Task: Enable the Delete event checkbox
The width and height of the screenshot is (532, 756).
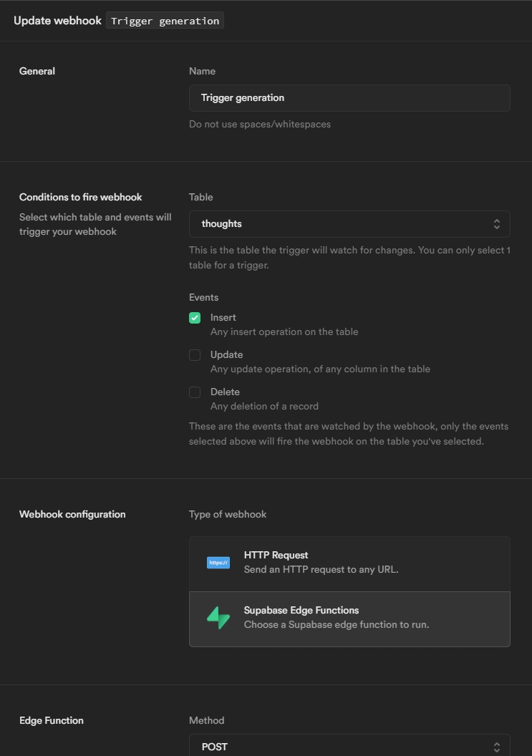Action: pos(195,392)
